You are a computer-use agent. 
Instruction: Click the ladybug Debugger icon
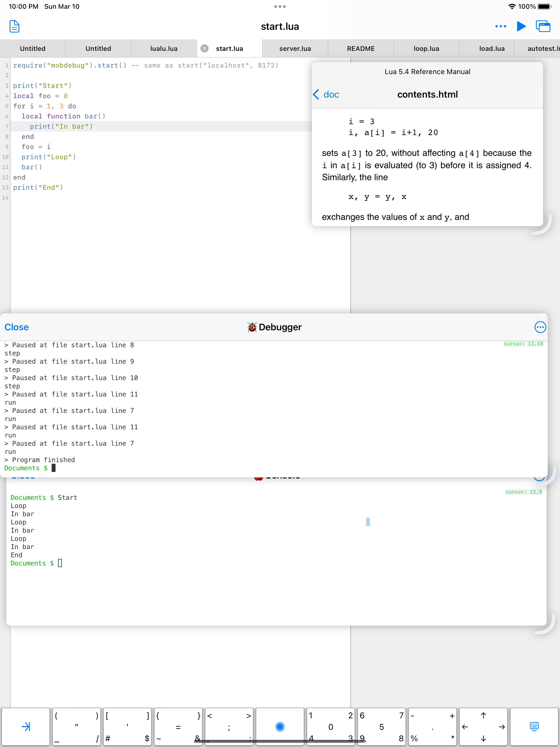[x=252, y=327]
